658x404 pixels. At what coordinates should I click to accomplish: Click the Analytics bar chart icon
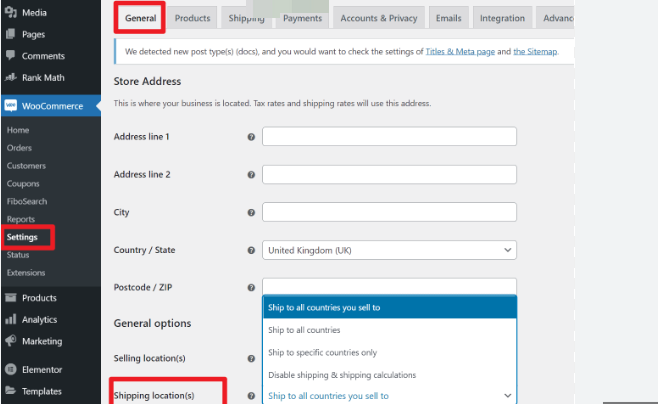pyautogui.click(x=10, y=320)
